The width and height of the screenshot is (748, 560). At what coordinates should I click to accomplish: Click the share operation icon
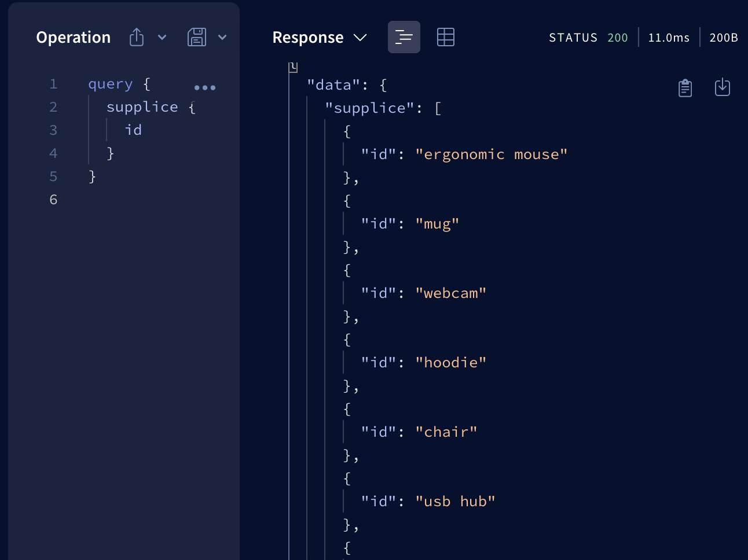point(137,37)
